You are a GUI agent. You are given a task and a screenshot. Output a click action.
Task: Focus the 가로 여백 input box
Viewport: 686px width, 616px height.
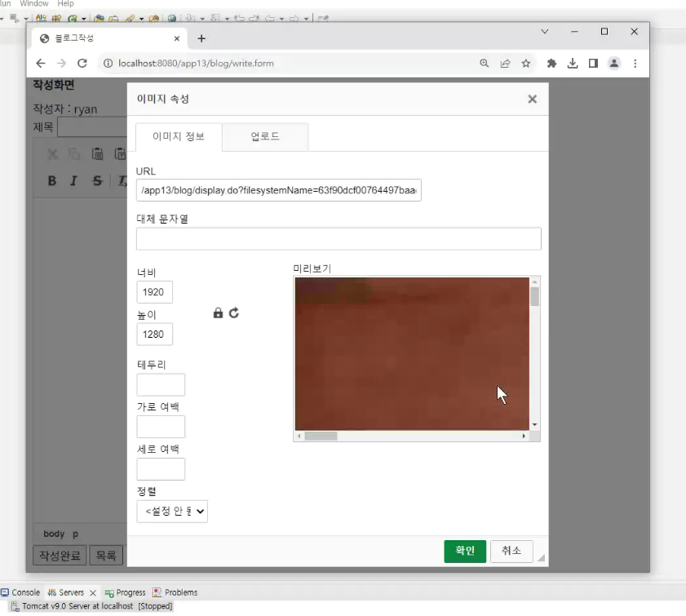(161, 427)
